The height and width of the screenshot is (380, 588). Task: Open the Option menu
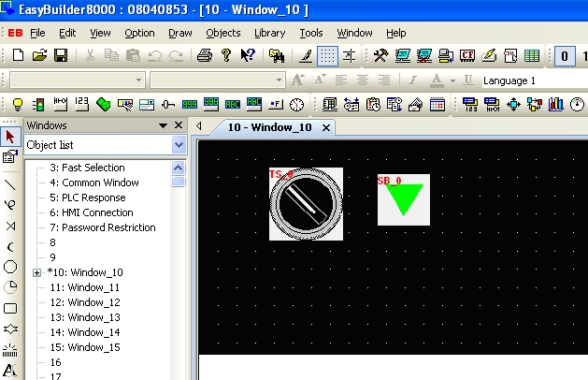point(139,33)
